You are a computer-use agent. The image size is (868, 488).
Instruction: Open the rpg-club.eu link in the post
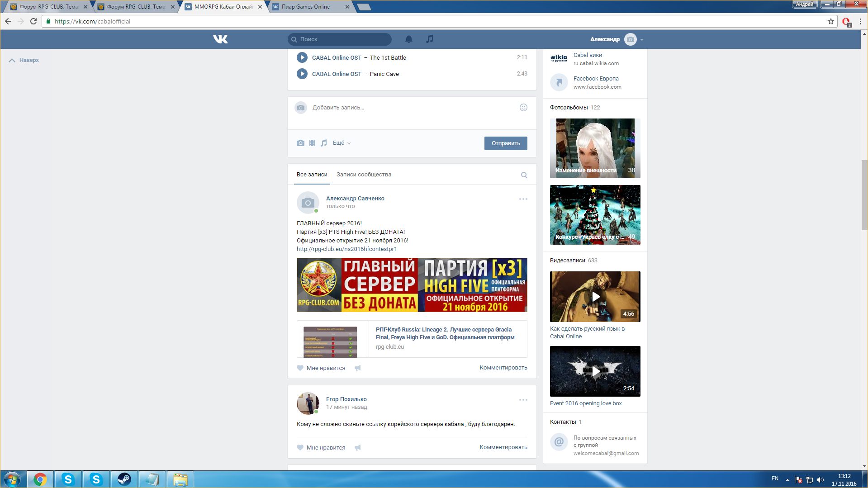pos(346,249)
